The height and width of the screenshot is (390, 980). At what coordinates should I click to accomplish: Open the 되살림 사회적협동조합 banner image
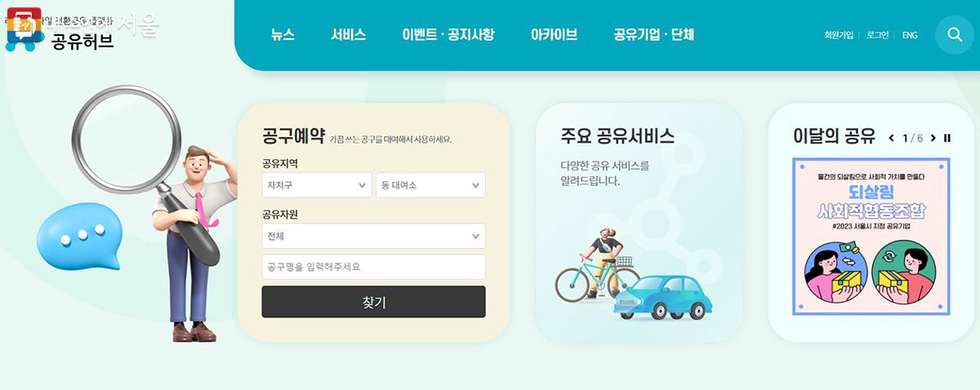[x=871, y=237]
